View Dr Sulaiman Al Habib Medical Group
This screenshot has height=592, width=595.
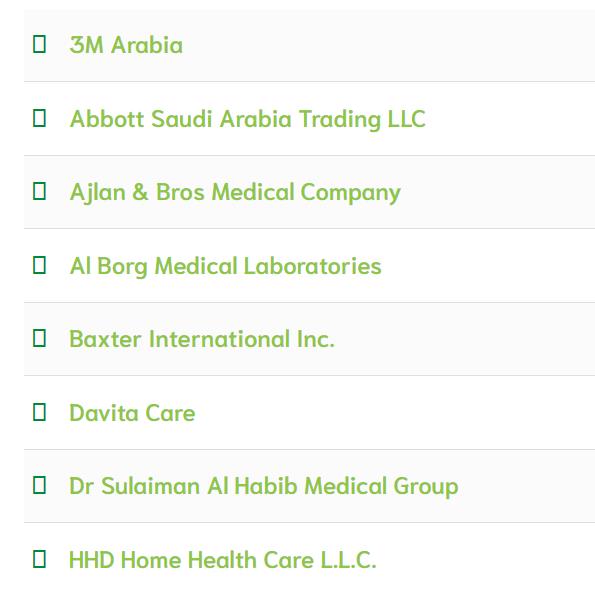click(264, 486)
